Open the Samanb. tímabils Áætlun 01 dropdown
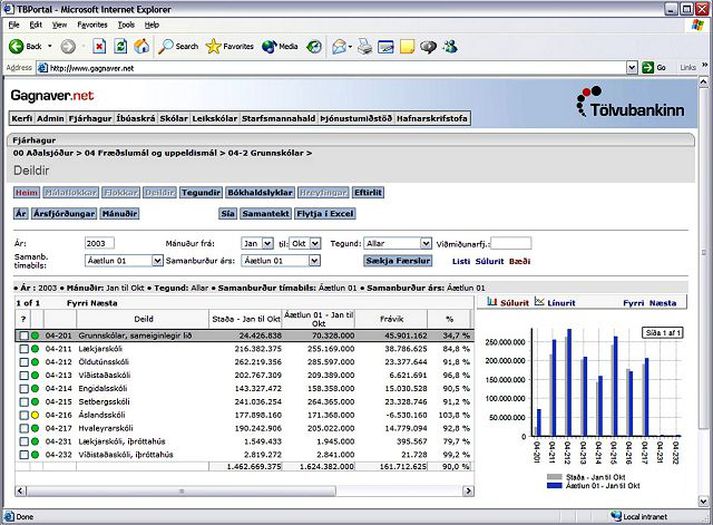713x525 pixels. [x=157, y=261]
